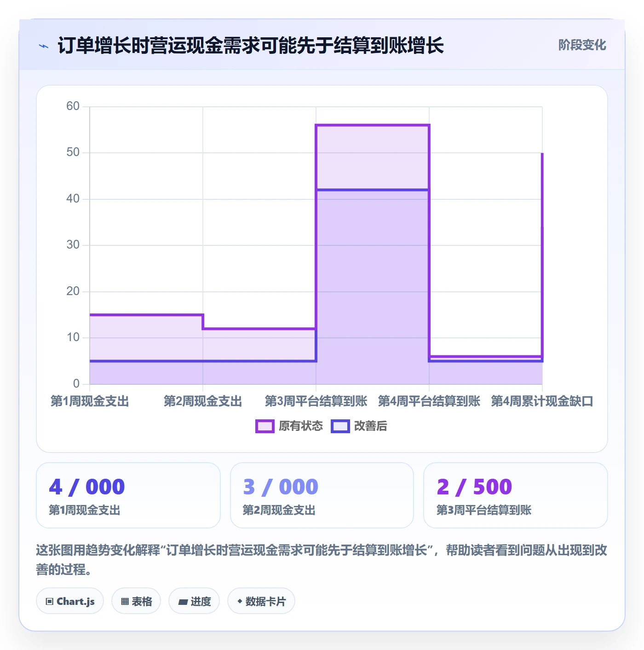Click the y-axis value 0

tap(76, 384)
